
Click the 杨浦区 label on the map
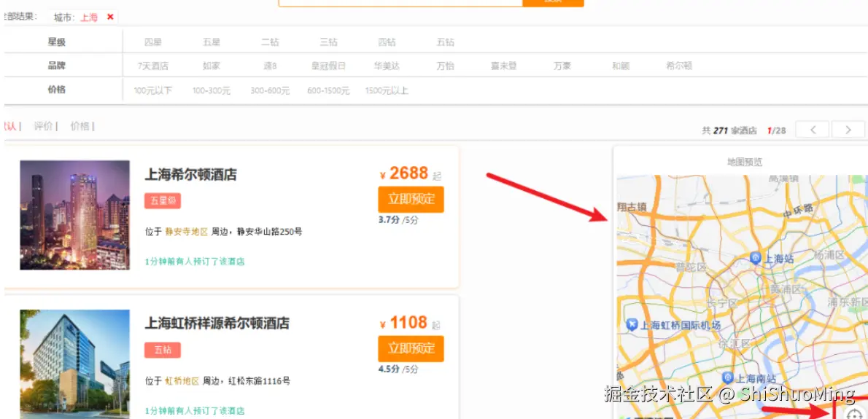[829, 255]
